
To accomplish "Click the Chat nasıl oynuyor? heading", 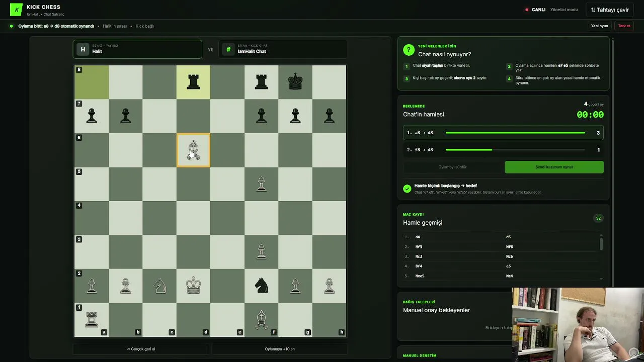I will coord(444,54).
